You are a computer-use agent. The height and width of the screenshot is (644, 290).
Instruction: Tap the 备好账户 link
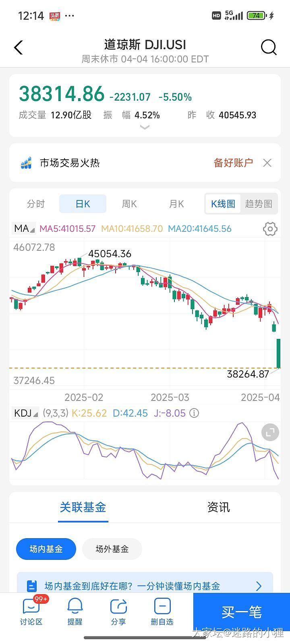[x=233, y=163]
